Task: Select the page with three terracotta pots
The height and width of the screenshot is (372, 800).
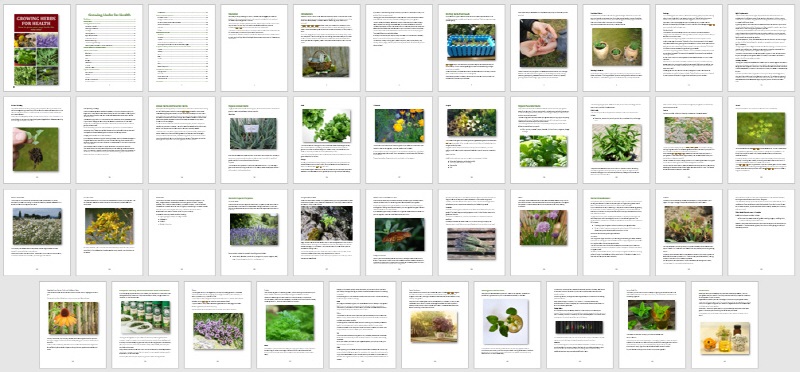Action: 616,48
